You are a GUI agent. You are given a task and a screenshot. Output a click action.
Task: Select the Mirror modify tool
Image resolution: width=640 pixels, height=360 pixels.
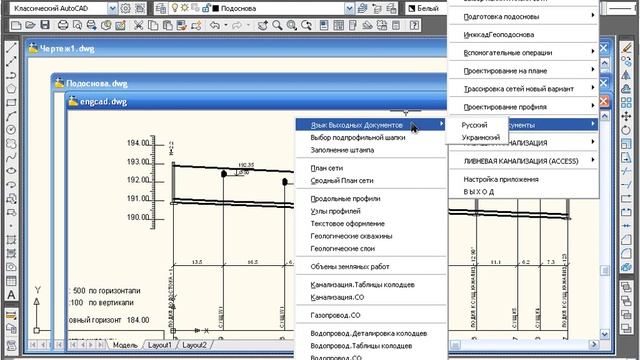point(626,76)
